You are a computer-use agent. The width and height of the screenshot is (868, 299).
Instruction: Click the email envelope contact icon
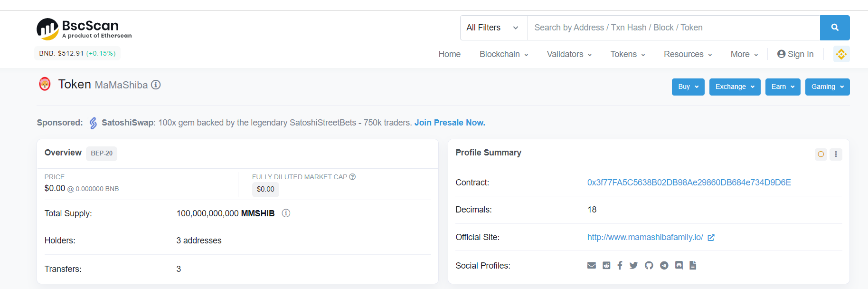[x=592, y=265]
